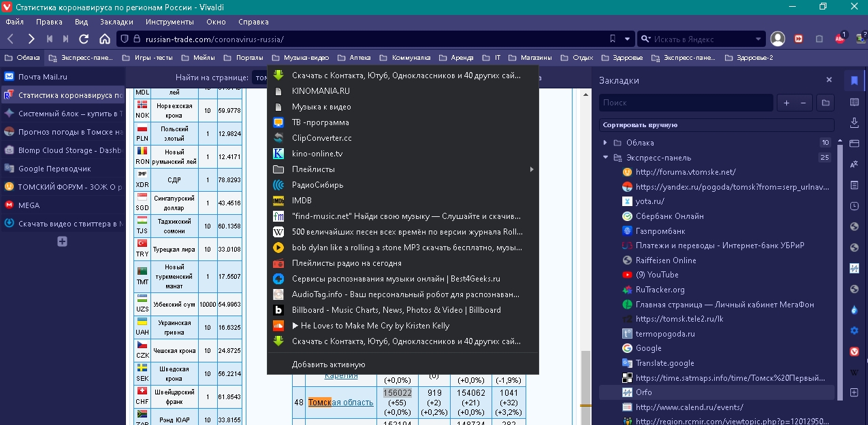Select the Orfo bookmark row

[x=716, y=392]
